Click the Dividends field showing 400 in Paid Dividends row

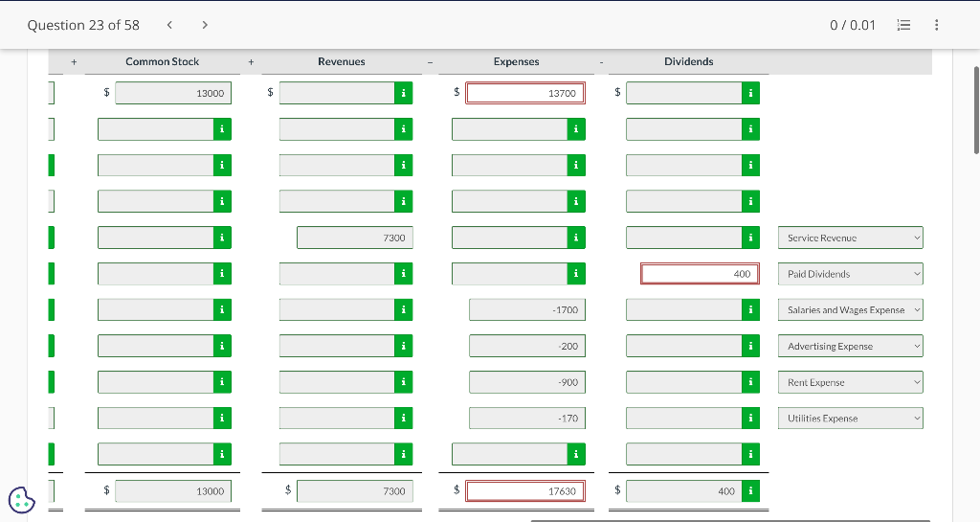pos(700,274)
